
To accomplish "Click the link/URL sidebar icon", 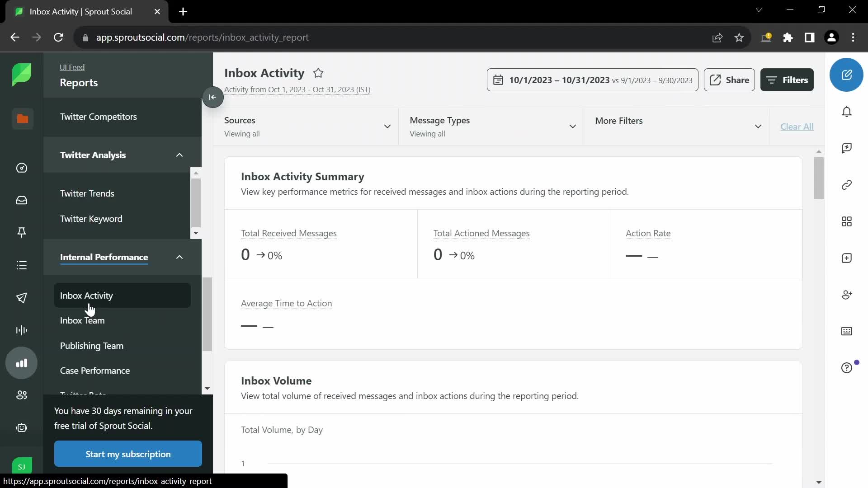I will 847,185.
